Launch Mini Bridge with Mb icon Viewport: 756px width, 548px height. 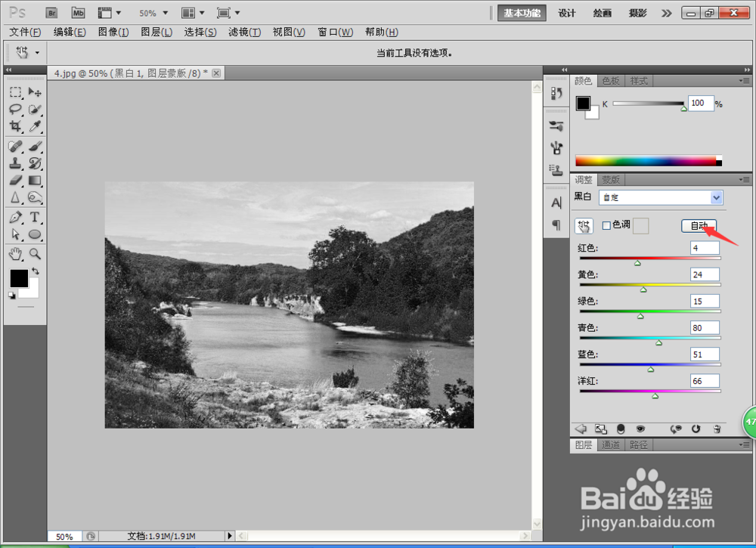78,13
